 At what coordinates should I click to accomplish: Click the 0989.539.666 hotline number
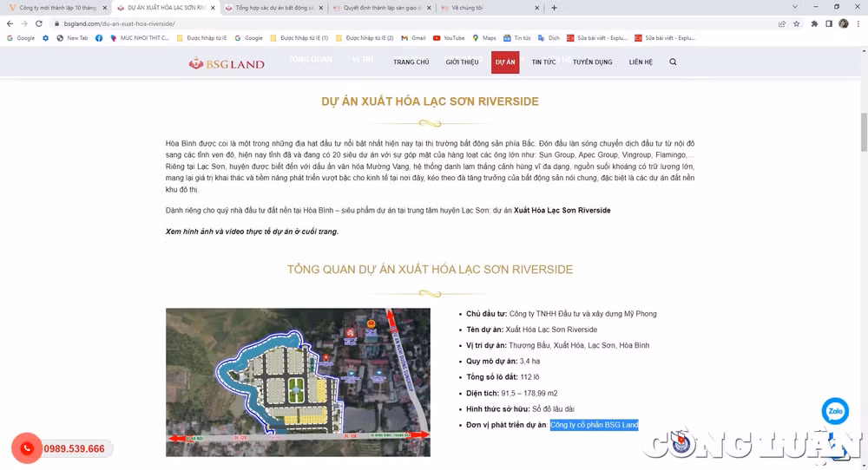(74, 449)
